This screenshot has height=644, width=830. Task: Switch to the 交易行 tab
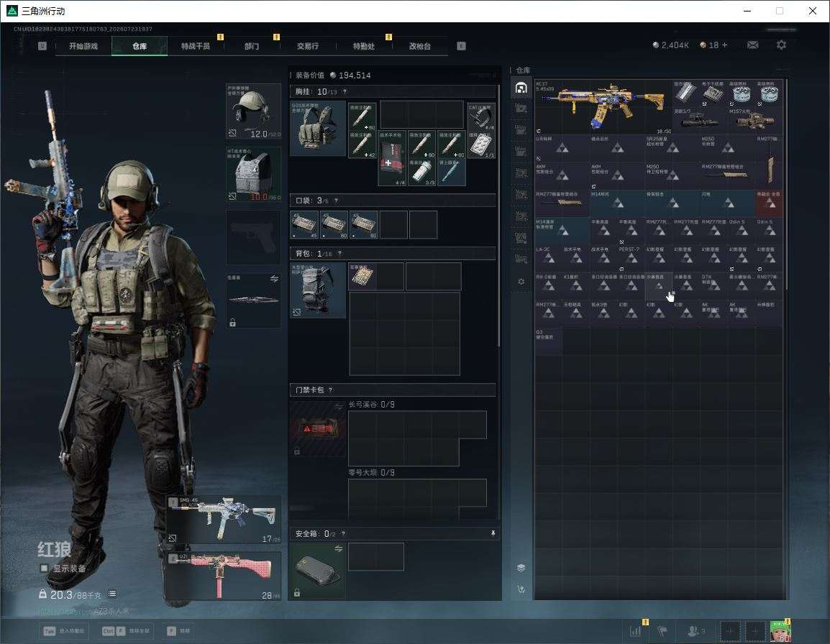(x=308, y=46)
